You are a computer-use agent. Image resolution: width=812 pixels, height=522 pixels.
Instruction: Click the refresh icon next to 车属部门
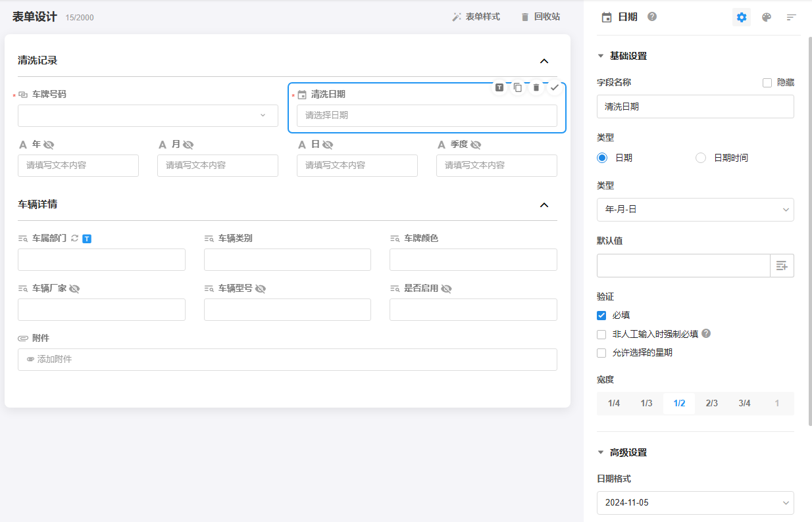point(74,238)
